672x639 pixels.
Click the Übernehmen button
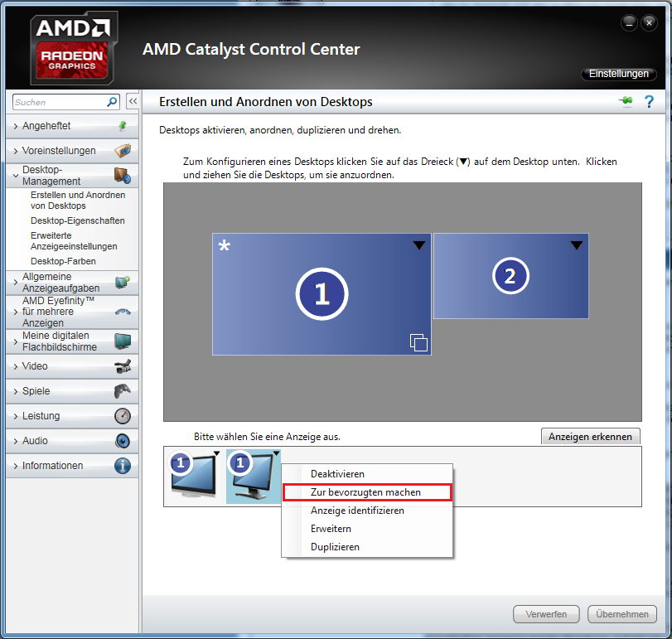pyautogui.click(x=621, y=614)
